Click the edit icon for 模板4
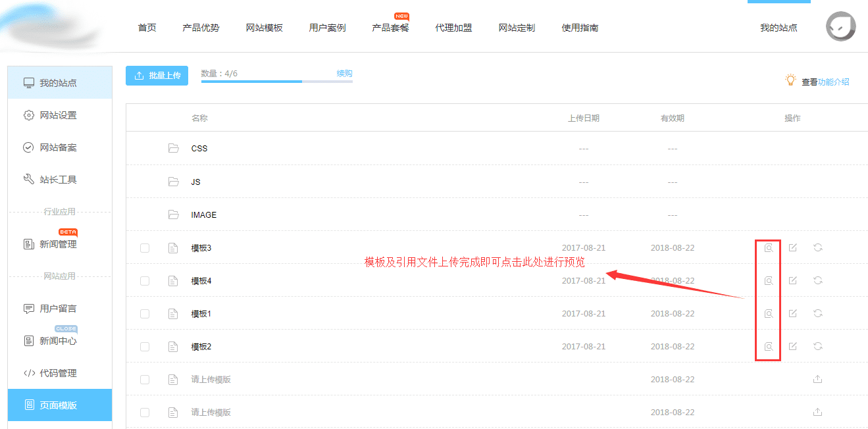This screenshot has width=868, height=429. click(793, 280)
